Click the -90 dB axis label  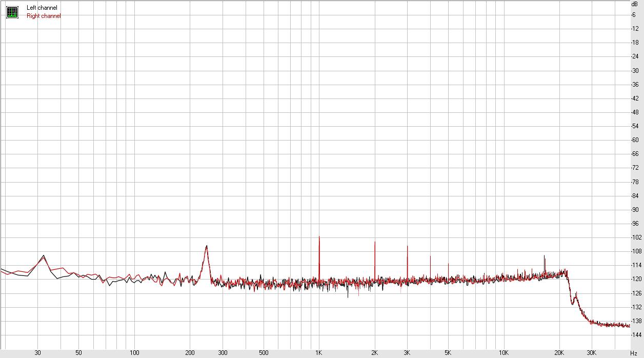coord(634,210)
